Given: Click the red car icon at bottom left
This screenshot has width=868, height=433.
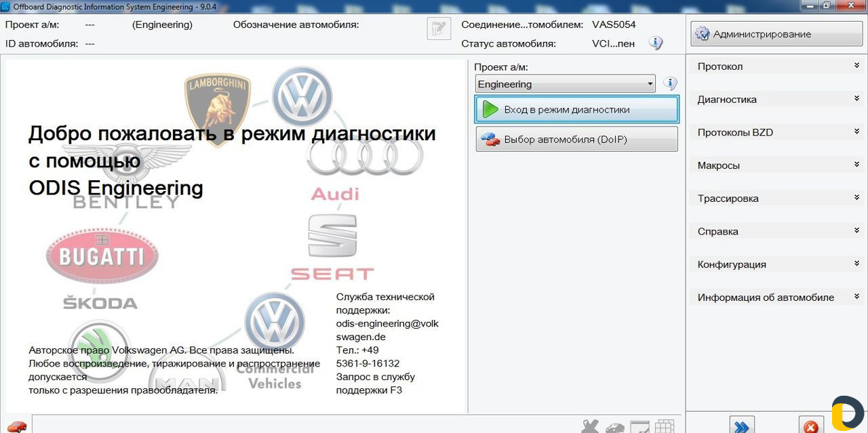Looking at the screenshot, I should [x=16, y=426].
